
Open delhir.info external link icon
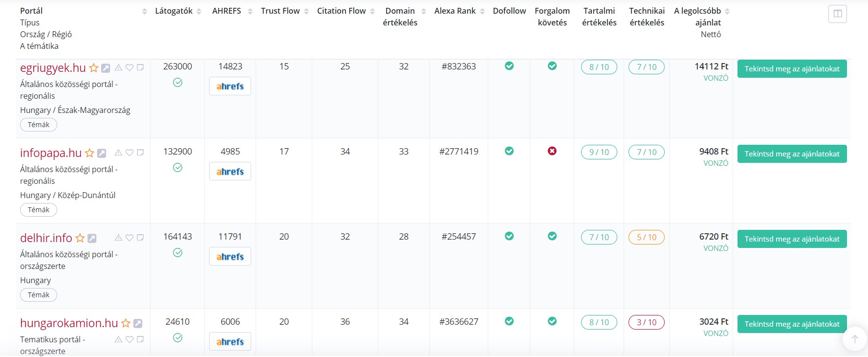point(92,238)
